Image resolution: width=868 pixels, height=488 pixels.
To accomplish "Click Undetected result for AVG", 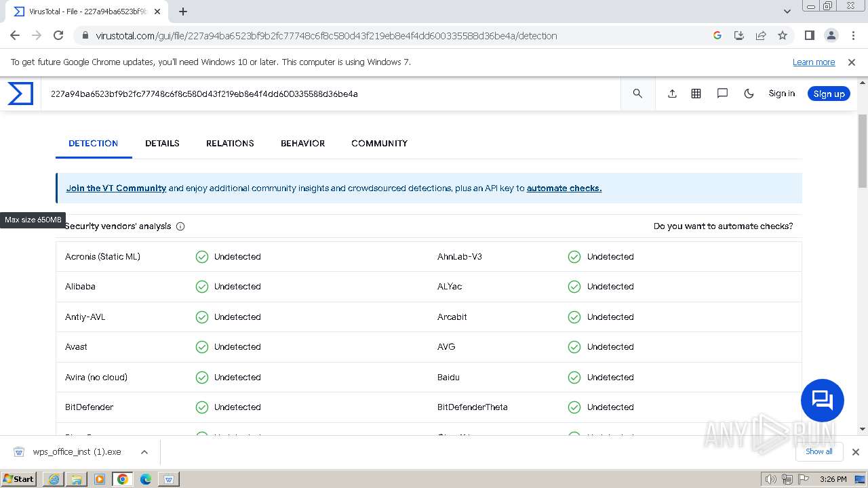I will pyautogui.click(x=610, y=347).
